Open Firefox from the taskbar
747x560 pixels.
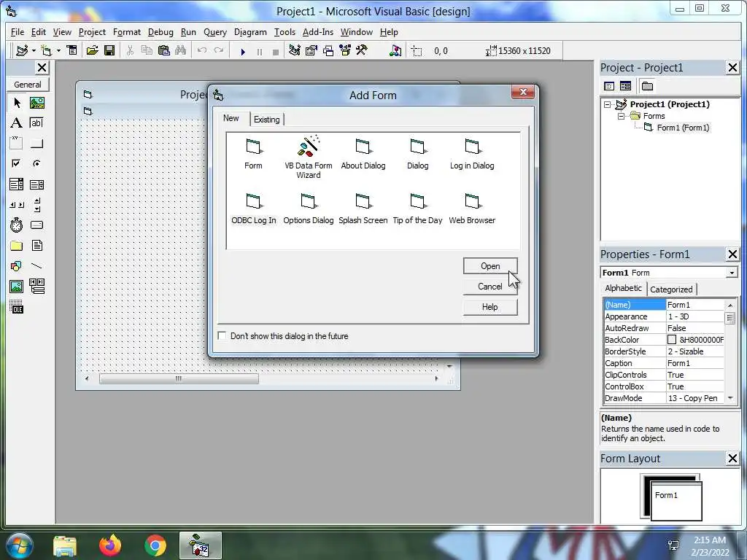coord(110,545)
